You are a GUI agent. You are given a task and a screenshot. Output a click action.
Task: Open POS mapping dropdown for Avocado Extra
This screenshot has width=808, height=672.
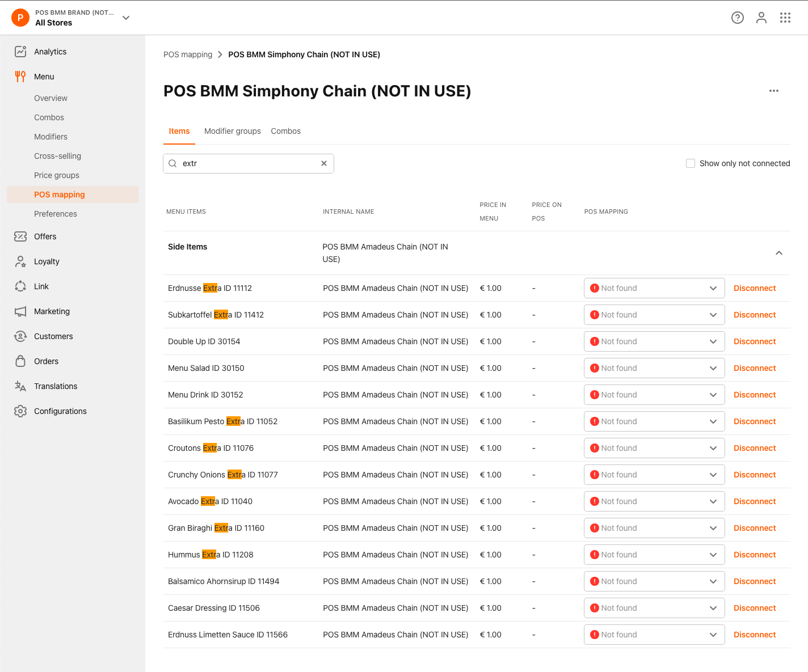[x=654, y=501]
